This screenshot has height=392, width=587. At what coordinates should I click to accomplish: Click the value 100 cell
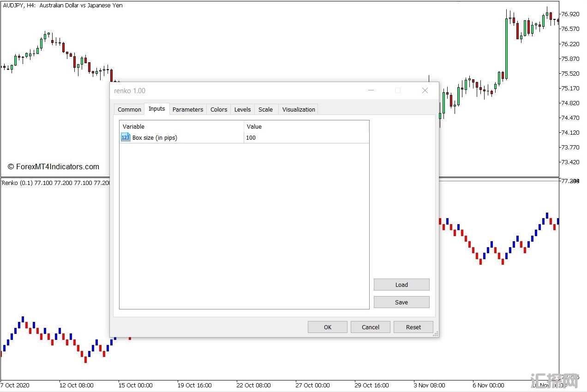[306, 137]
